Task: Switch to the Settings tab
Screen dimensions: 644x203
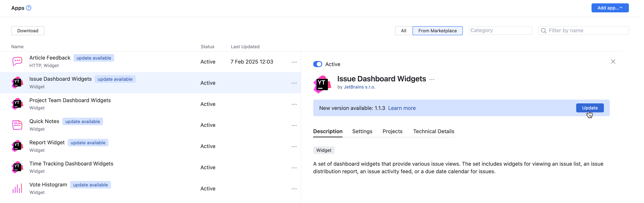Action: point(362,131)
